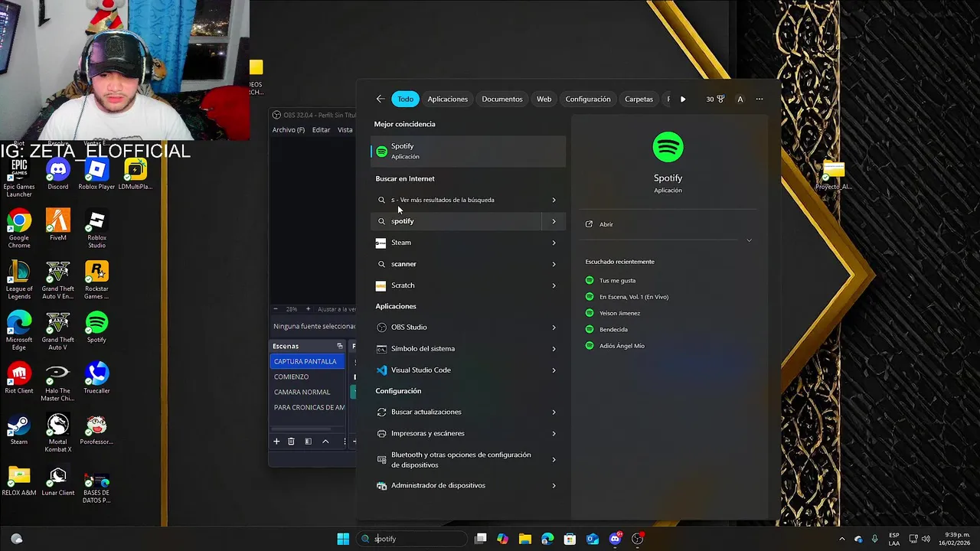Open the Lunar Client desktop shortcut

(x=57, y=481)
